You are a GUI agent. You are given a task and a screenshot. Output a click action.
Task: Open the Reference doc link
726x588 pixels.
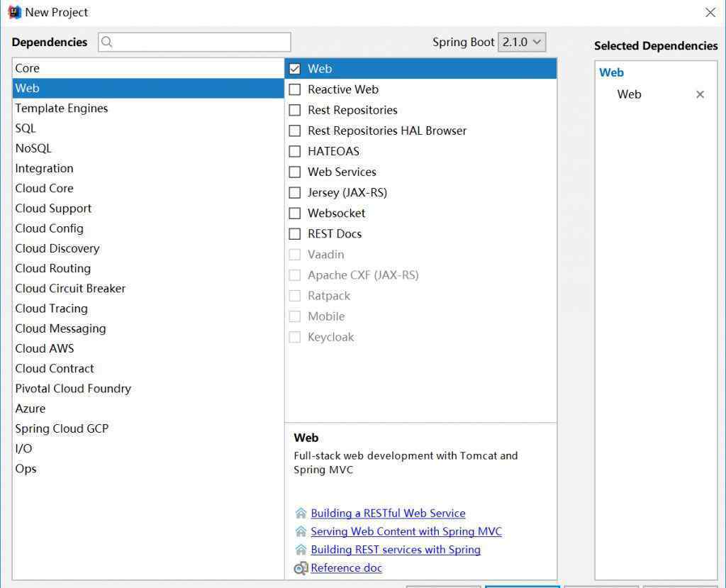[346, 568]
